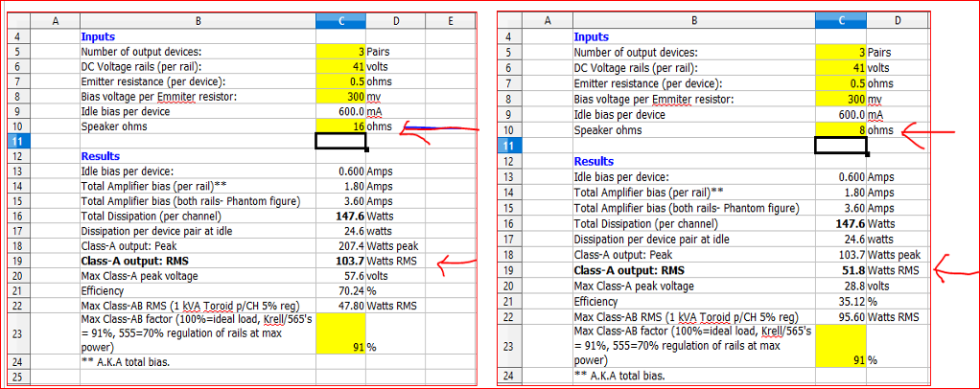Click the 207.4 Class-A peak value in left sheet
This screenshot has width=980, height=389.
click(340, 246)
